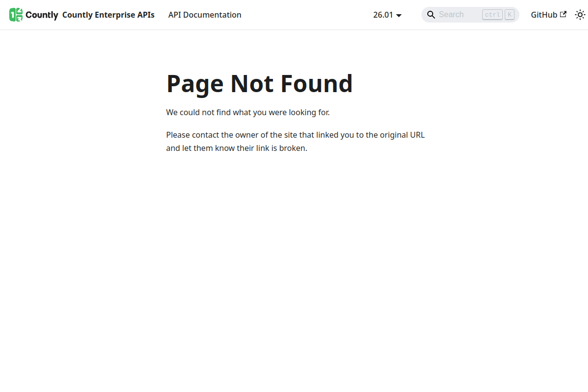Click "We could not find what you were looking for."
588x392 pixels.
click(248, 112)
